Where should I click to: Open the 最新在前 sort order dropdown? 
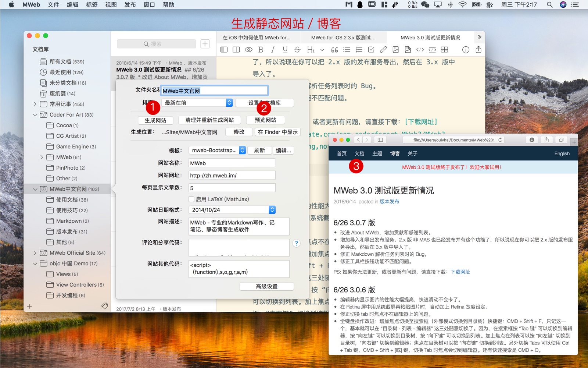tap(197, 103)
